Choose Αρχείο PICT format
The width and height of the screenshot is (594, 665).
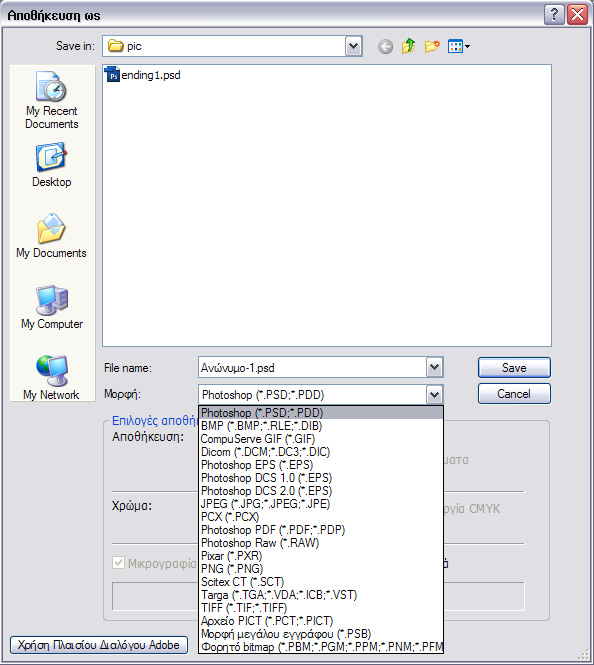[x=321, y=621]
